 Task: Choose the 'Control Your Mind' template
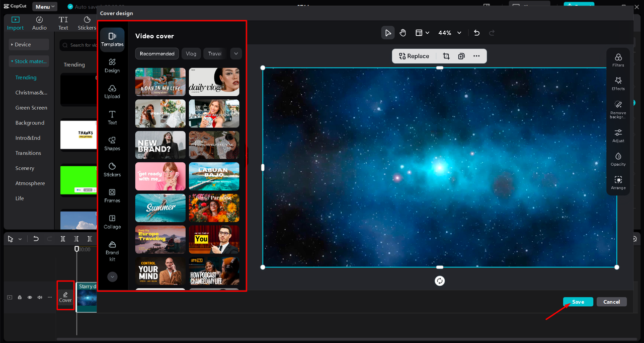pos(160,271)
